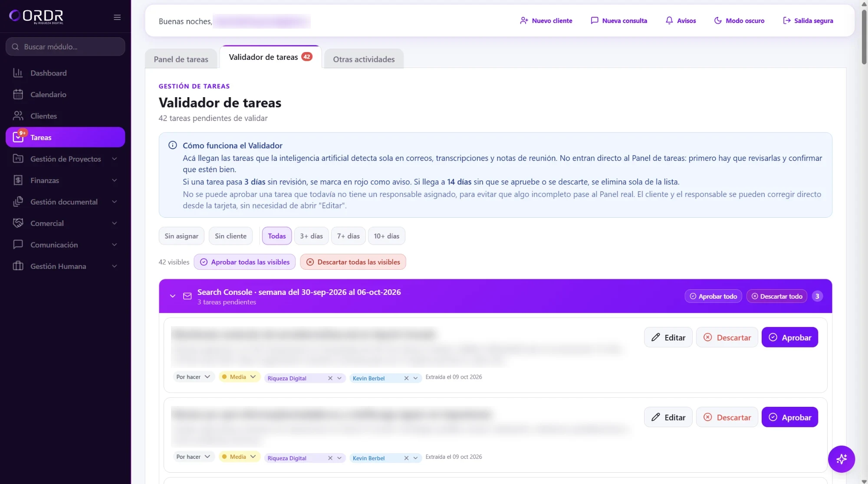
Task: Filter tasks older than 7+ días
Action: click(x=349, y=236)
